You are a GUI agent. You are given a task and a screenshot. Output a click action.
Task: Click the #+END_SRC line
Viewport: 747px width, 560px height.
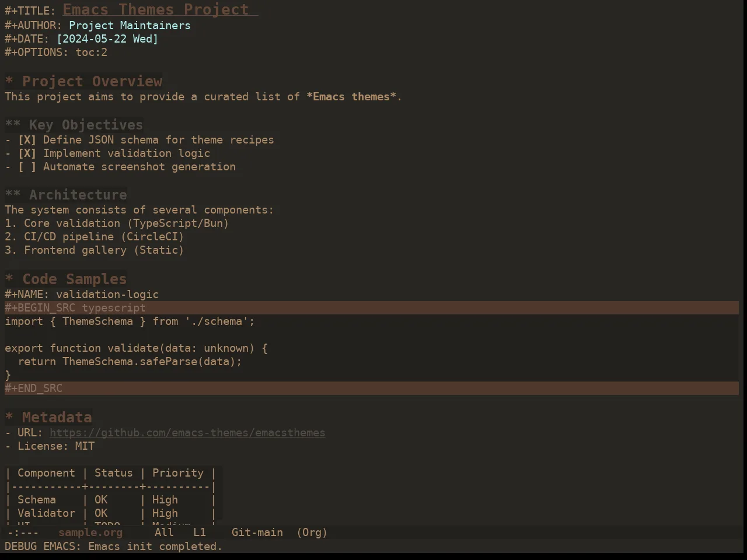click(372, 388)
